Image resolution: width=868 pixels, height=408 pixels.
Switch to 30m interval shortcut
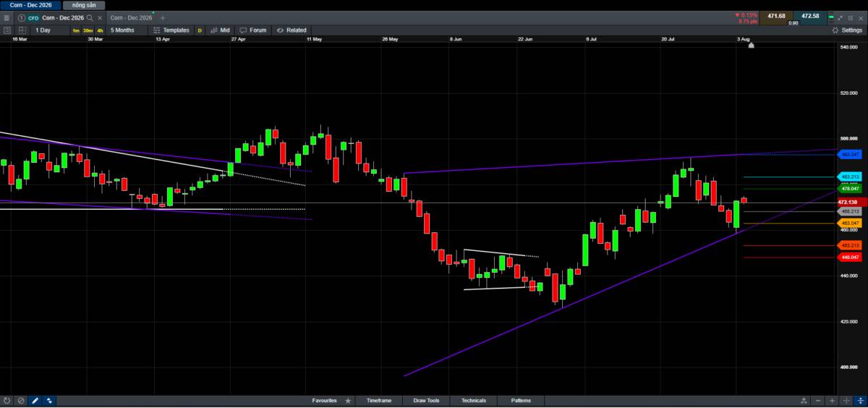(x=88, y=30)
